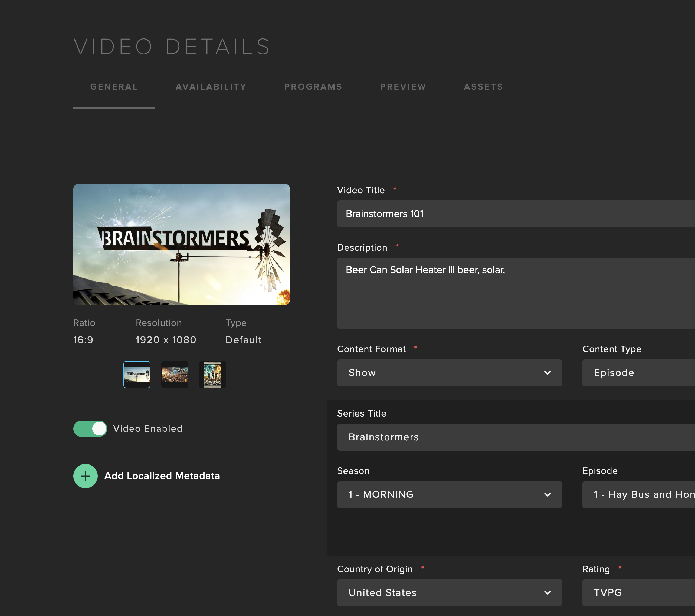
Task: Click the green plus icon for localized metadata
Action: tap(85, 476)
